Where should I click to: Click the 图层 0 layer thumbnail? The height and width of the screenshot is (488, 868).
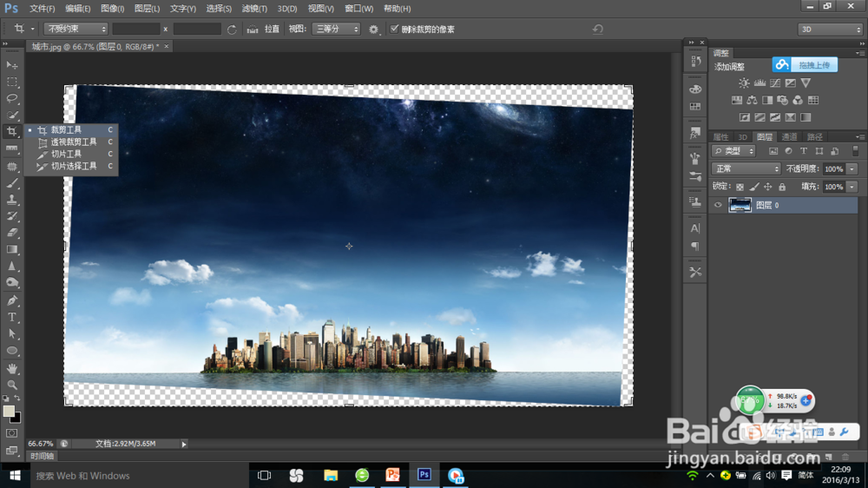pyautogui.click(x=740, y=205)
